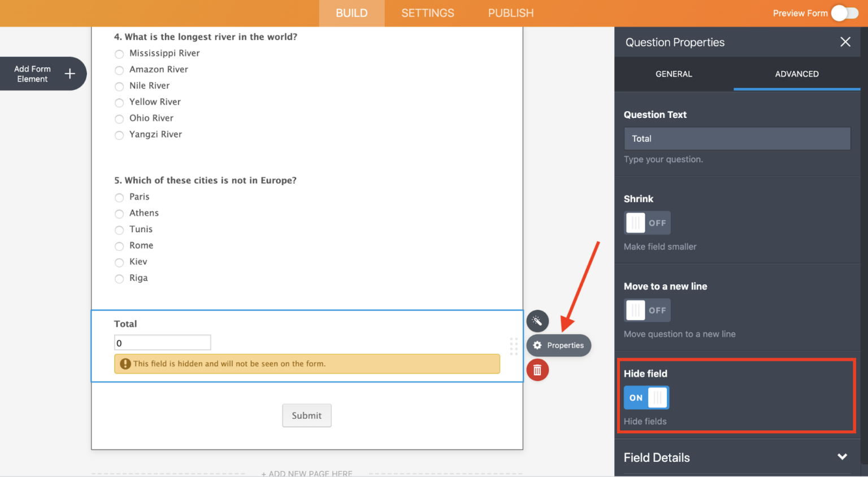Switch to the GENERAL properties tab

[x=673, y=74]
